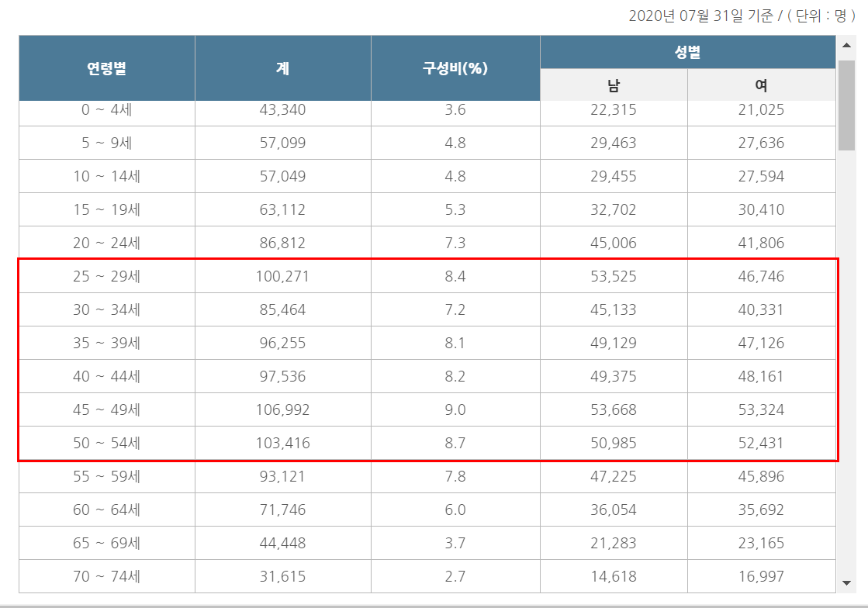The image size is (868, 608).
Task: Click total value 100,271
Action: (x=283, y=276)
